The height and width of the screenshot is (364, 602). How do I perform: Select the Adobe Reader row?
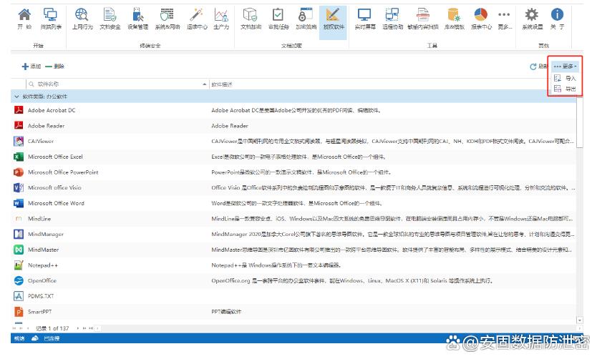pyautogui.click(x=293, y=126)
